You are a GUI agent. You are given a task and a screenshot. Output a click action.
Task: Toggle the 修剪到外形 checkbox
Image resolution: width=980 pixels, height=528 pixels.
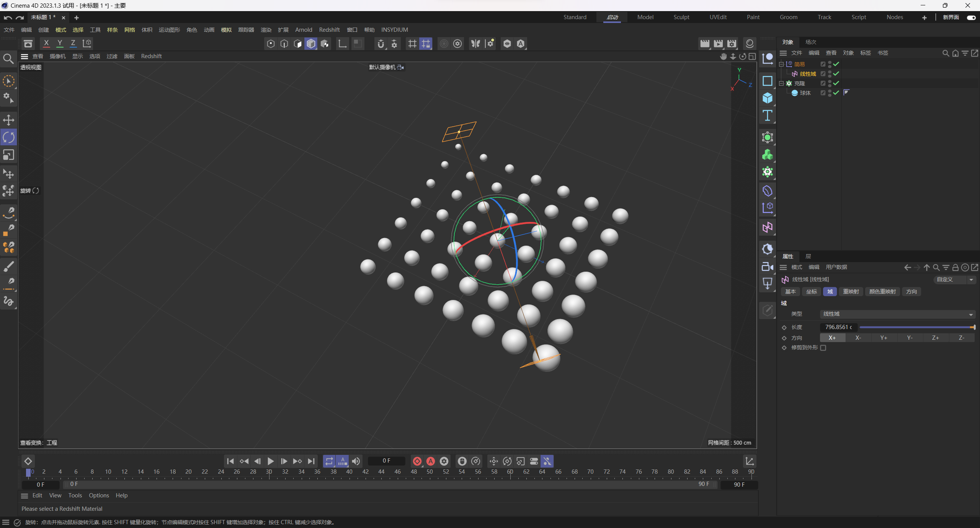pyautogui.click(x=823, y=348)
